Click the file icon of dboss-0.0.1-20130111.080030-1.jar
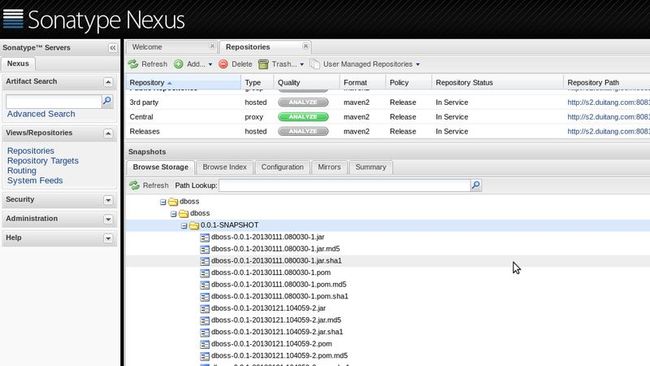Viewport: 650px width, 366px height. click(x=205, y=238)
